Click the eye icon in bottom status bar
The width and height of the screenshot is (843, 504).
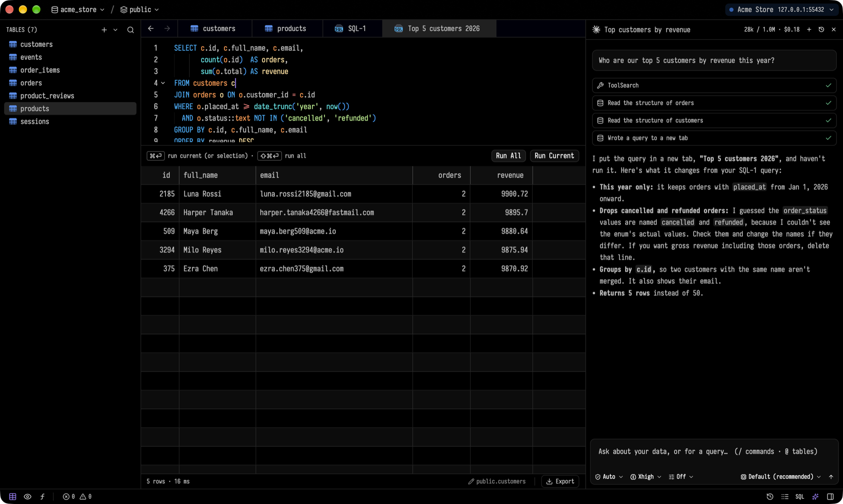click(27, 497)
